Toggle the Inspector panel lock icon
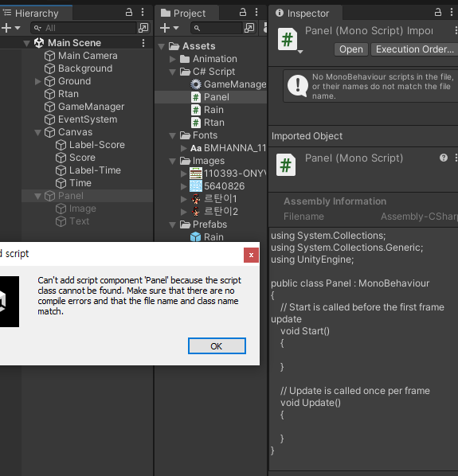This screenshot has height=476, width=458. click(x=437, y=13)
